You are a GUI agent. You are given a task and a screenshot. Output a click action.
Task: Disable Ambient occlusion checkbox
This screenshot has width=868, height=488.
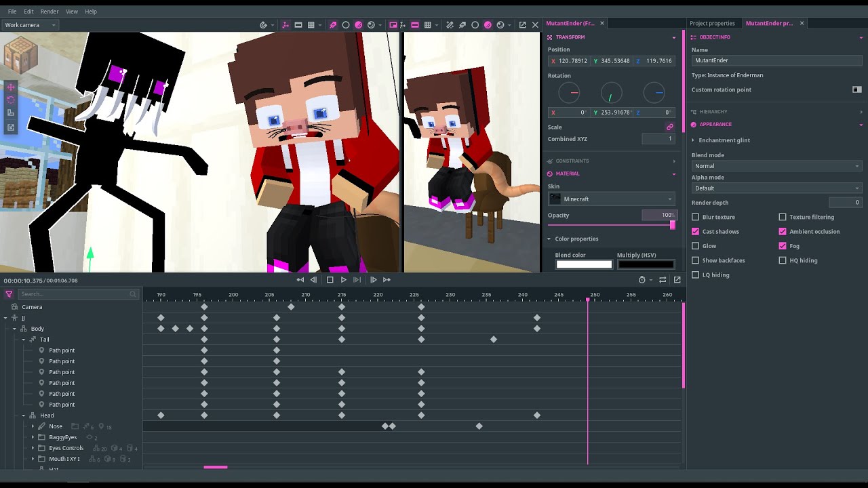click(x=783, y=231)
